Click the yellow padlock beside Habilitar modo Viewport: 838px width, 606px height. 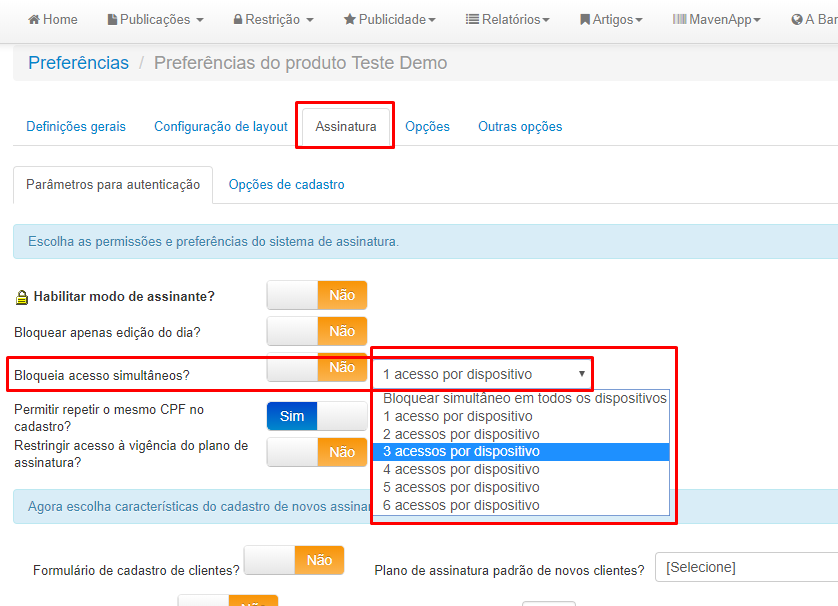[21, 297]
